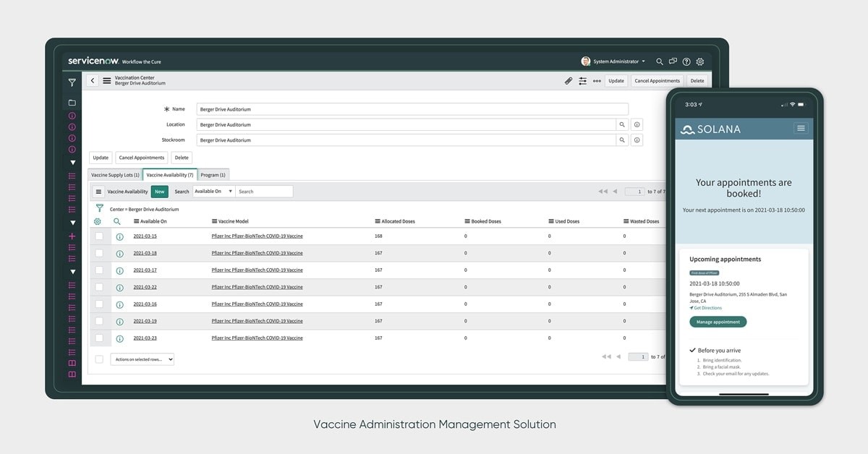Expand the Actions on selected rows dropdown
Screen dimensions: 868x454
(142, 359)
